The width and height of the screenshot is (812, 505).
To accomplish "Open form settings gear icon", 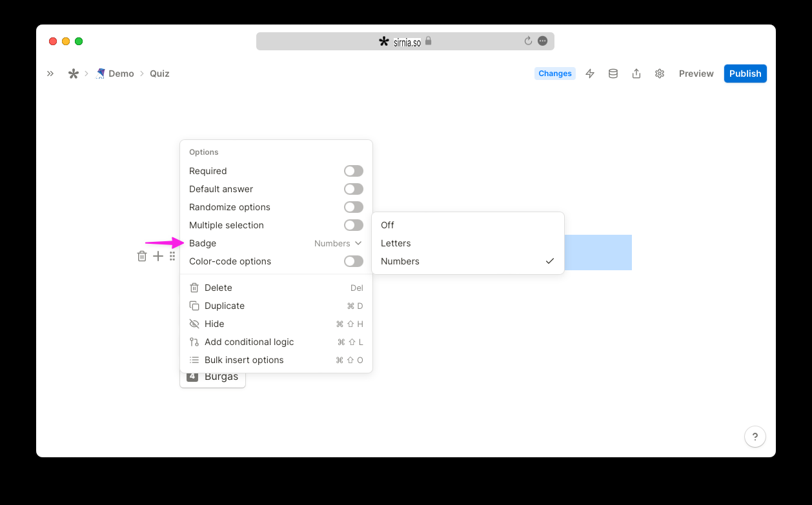I will pos(660,74).
